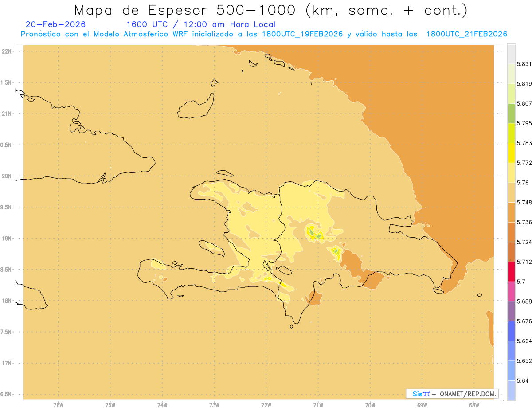The width and height of the screenshot is (532, 411).
Task: Click the longitude label '75W'
Action: pos(110,406)
